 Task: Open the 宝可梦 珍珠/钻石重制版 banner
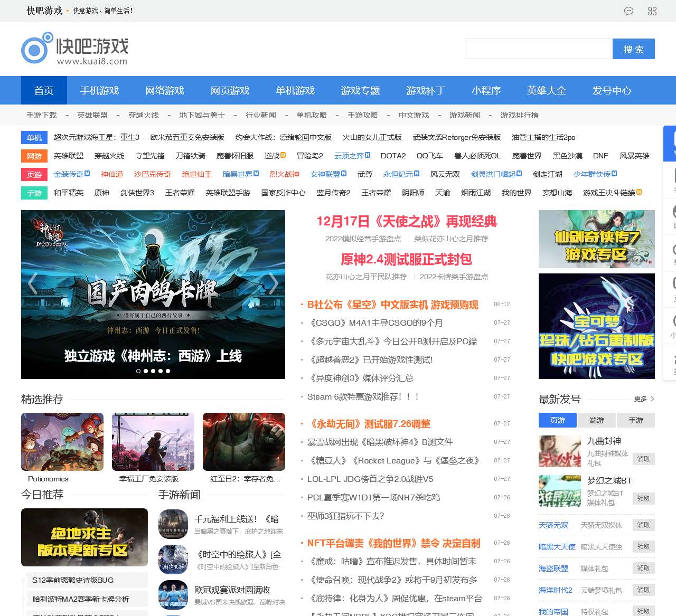click(x=597, y=326)
